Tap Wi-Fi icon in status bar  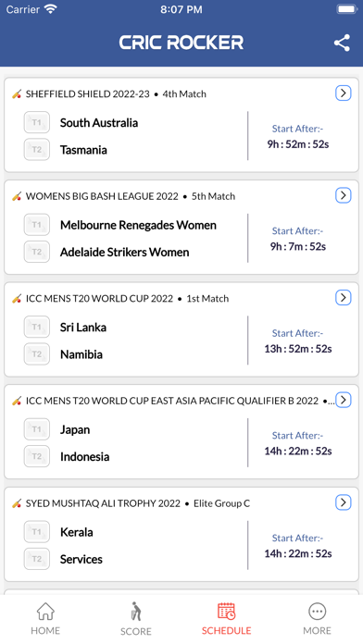pyautogui.click(x=51, y=9)
